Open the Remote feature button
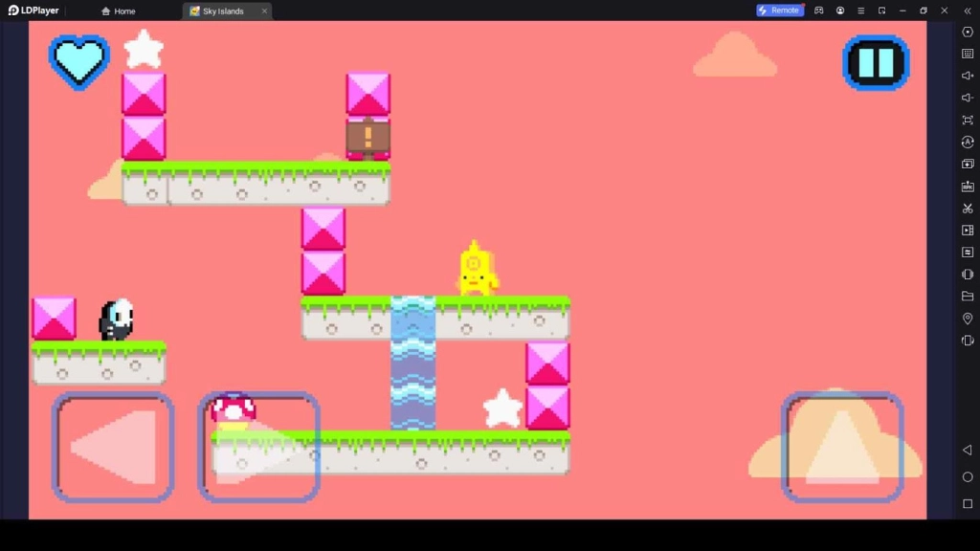The width and height of the screenshot is (980, 551). pyautogui.click(x=780, y=10)
